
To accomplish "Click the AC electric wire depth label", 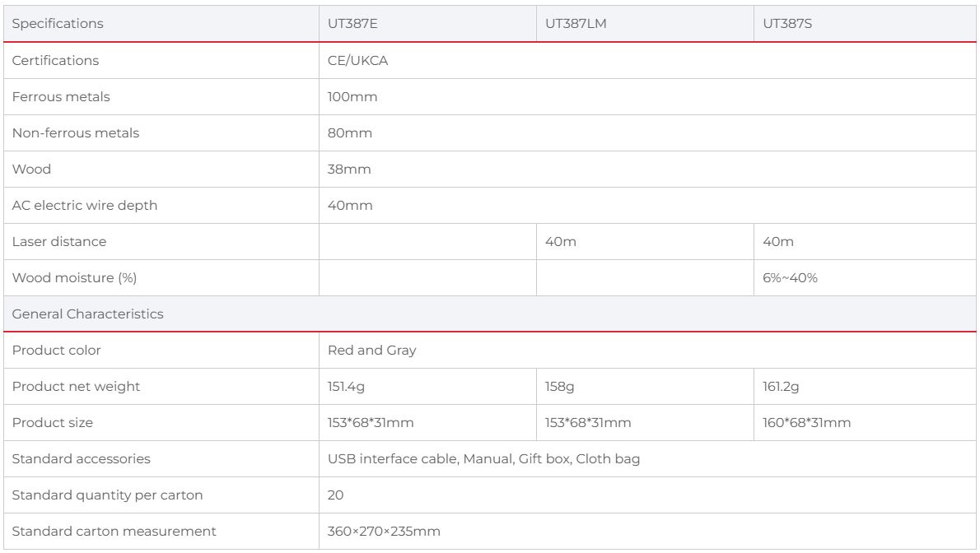I will (x=84, y=206).
